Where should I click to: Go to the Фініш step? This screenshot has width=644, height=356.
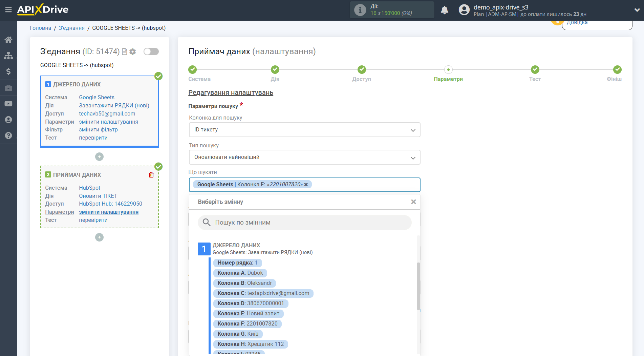point(617,69)
